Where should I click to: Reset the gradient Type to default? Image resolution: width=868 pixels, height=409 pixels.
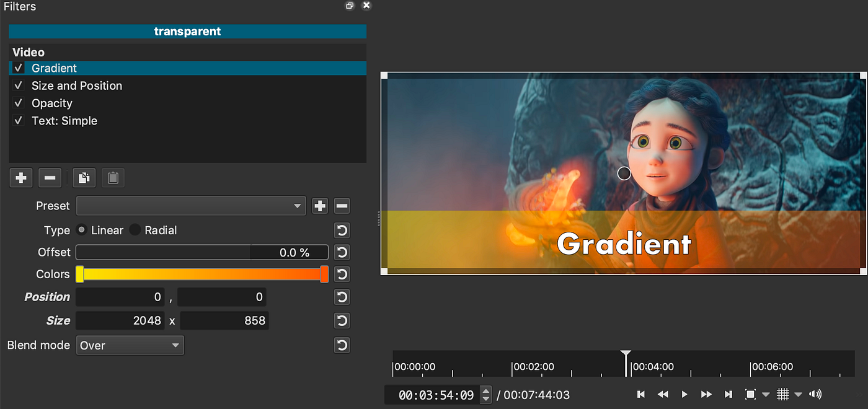click(342, 231)
